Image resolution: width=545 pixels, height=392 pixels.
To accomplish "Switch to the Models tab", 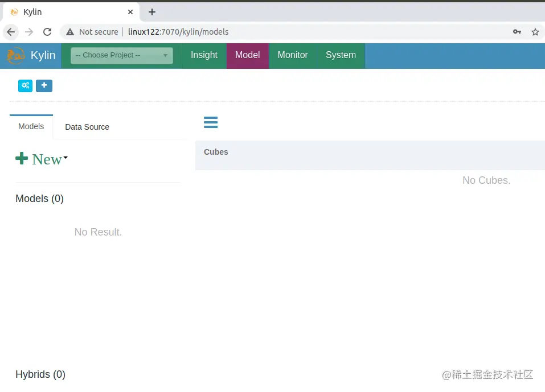I will click(31, 127).
